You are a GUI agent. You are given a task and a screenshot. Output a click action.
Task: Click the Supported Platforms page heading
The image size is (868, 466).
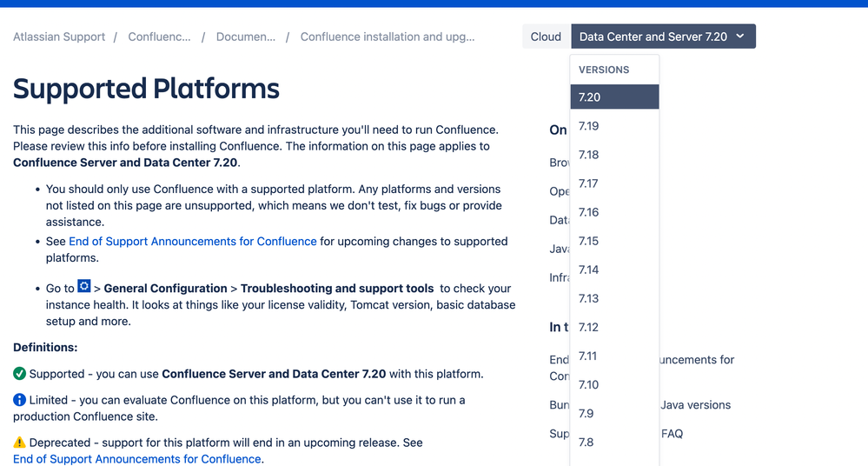click(146, 89)
